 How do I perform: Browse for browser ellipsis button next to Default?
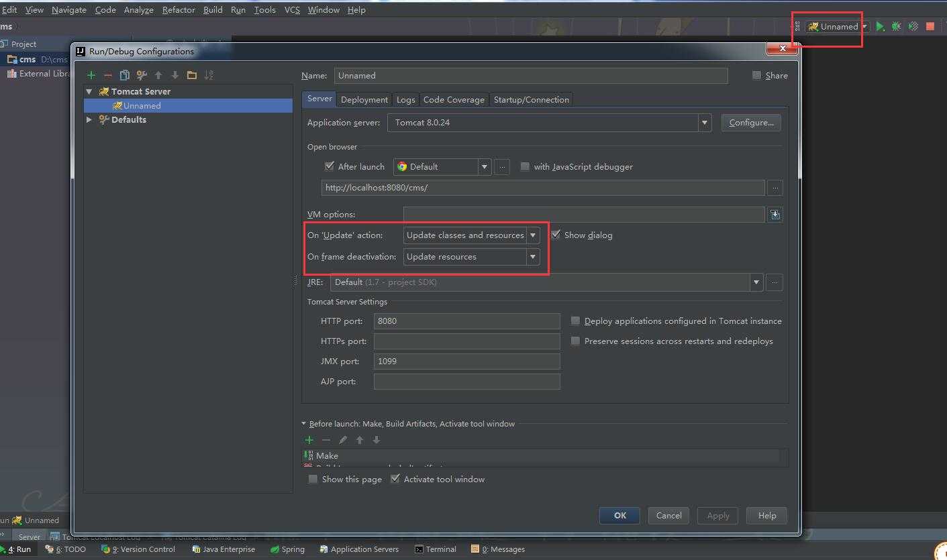(x=501, y=167)
